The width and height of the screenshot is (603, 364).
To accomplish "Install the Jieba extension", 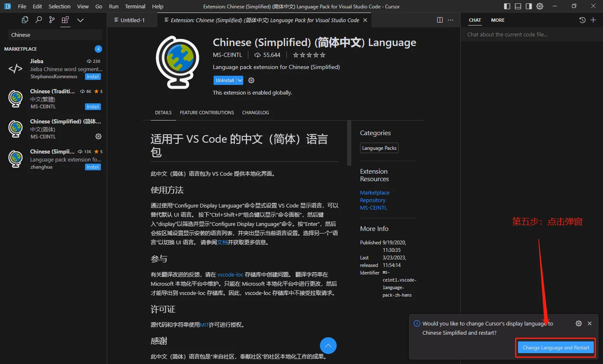I will (x=93, y=77).
